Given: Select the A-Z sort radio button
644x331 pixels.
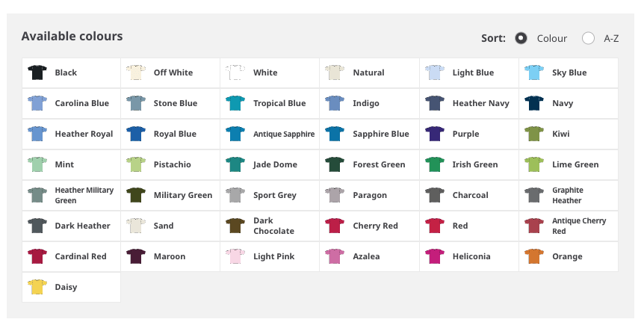Looking at the screenshot, I should pyautogui.click(x=588, y=38).
